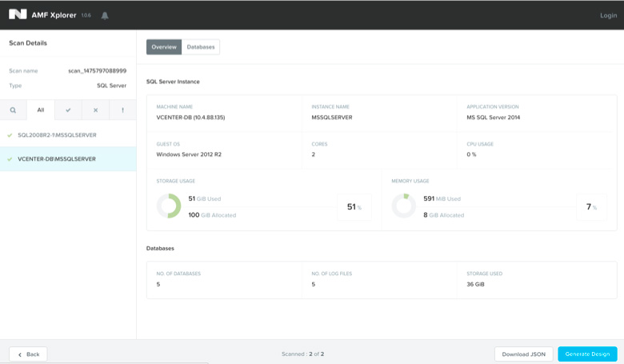624x364 pixels.
Task: Filter instances by warning exclamation icon
Action: tap(122, 110)
